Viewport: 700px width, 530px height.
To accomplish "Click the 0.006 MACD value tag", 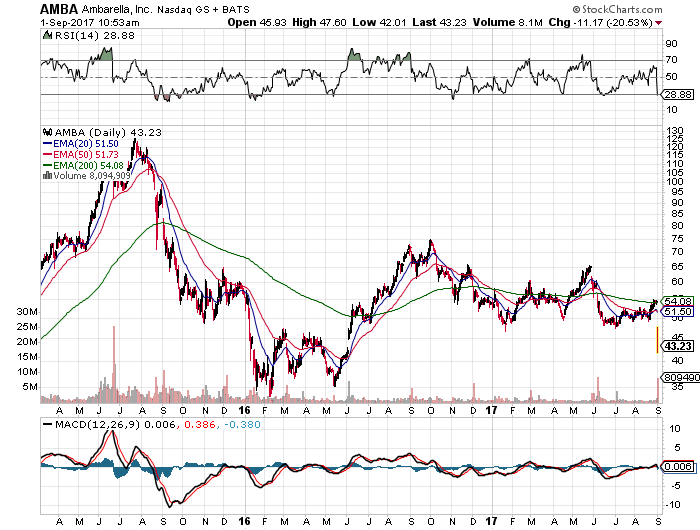I will point(678,467).
